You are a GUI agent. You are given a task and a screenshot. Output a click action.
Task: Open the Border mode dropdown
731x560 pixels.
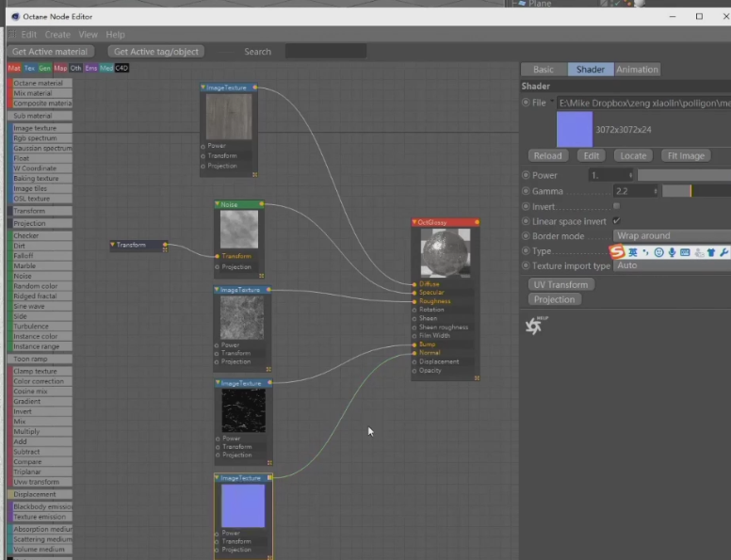(x=671, y=236)
